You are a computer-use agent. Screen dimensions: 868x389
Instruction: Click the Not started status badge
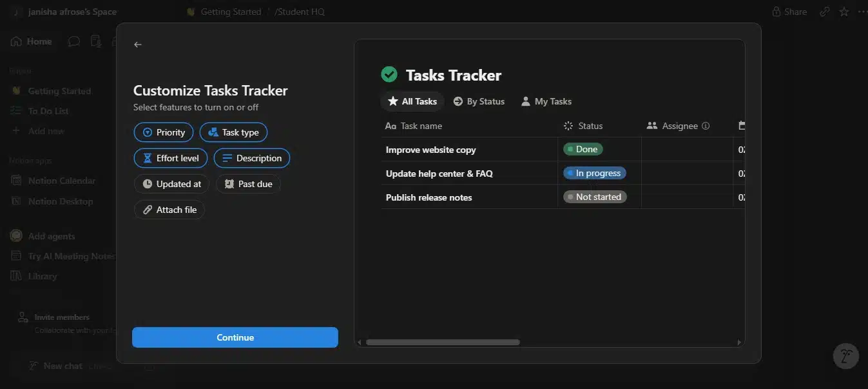[595, 197]
